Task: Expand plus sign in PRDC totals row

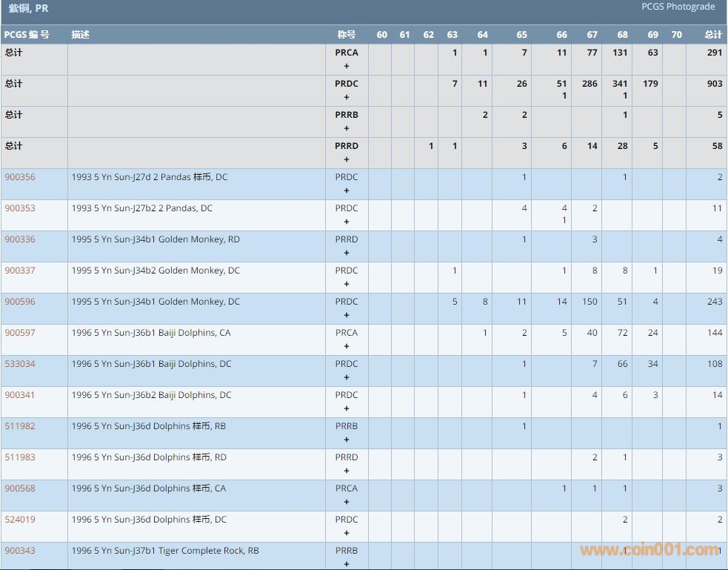Action: pyautogui.click(x=347, y=97)
